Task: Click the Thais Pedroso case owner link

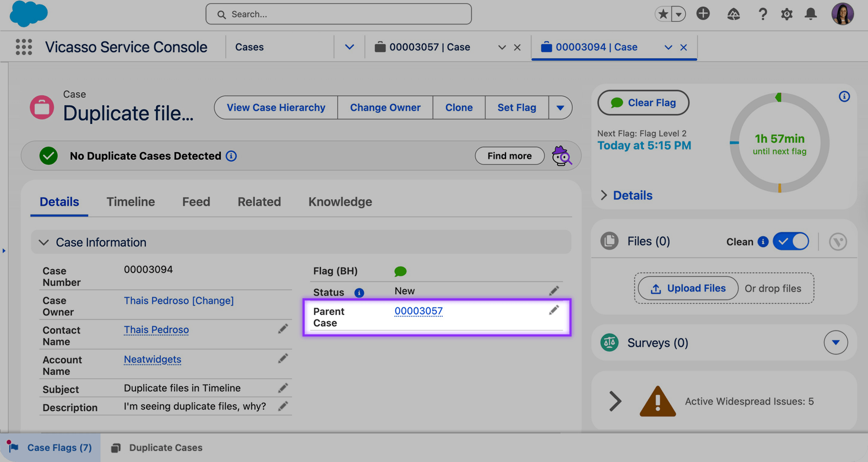Action: coord(156,300)
